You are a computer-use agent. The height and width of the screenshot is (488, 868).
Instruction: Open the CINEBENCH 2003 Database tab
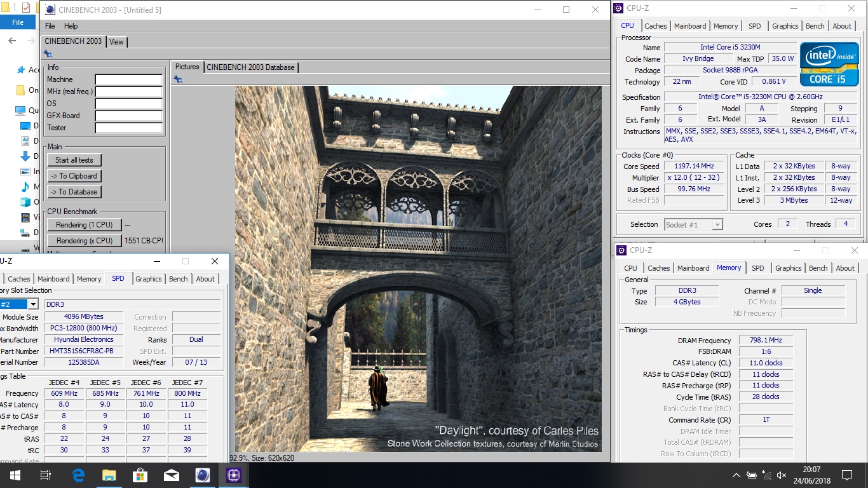[251, 67]
